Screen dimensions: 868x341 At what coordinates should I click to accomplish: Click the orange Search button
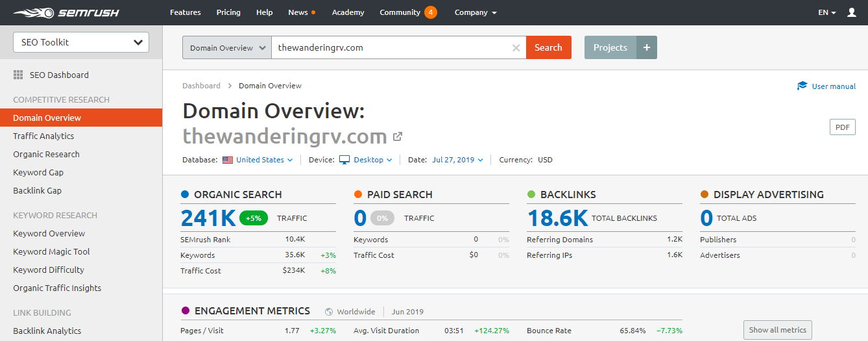coord(549,47)
